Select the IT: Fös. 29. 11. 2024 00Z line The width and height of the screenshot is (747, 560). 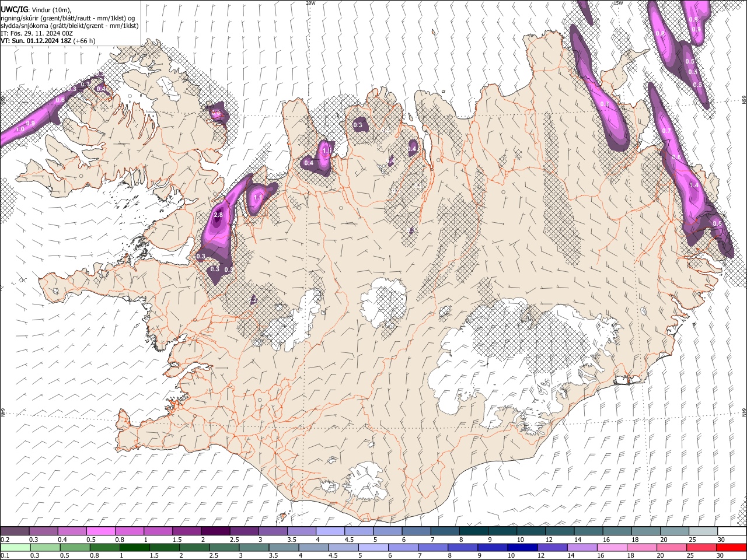click(37, 33)
